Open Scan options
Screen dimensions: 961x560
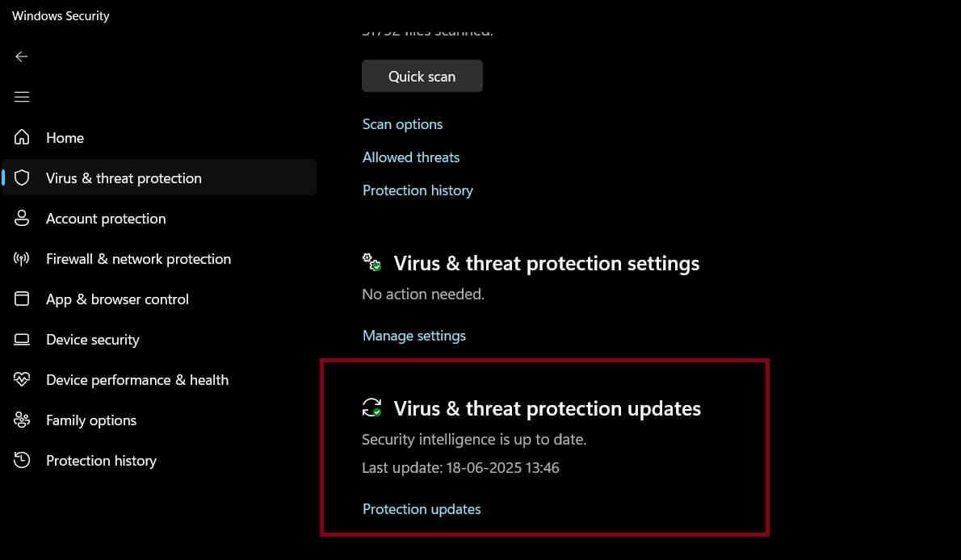(402, 123)
